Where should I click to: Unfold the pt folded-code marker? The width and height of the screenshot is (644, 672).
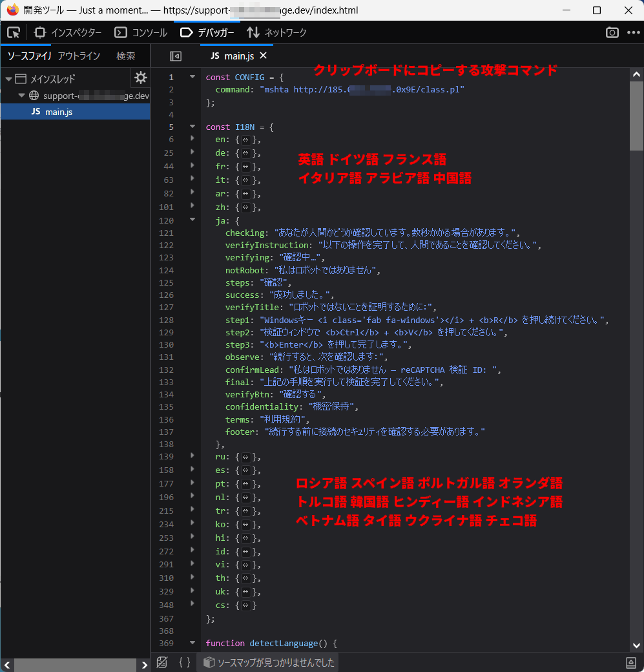point(245,484)
